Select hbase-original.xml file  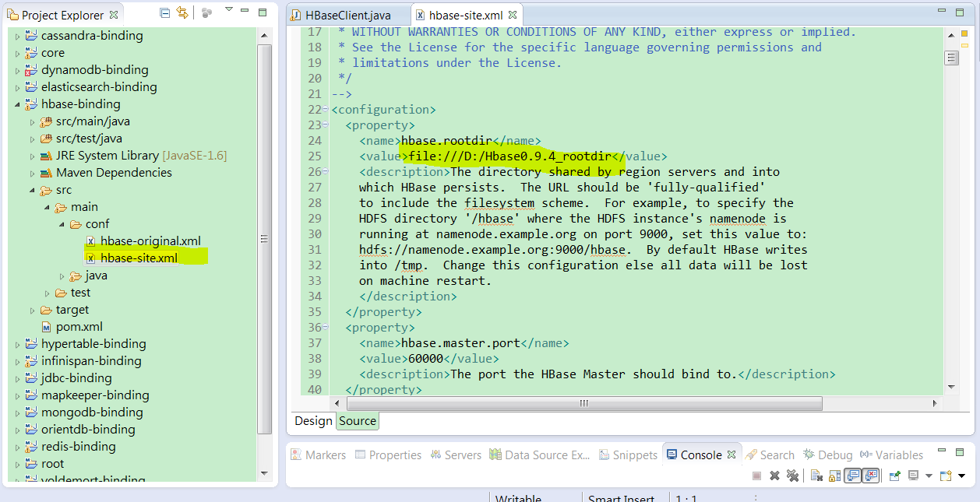coord(143,241)
